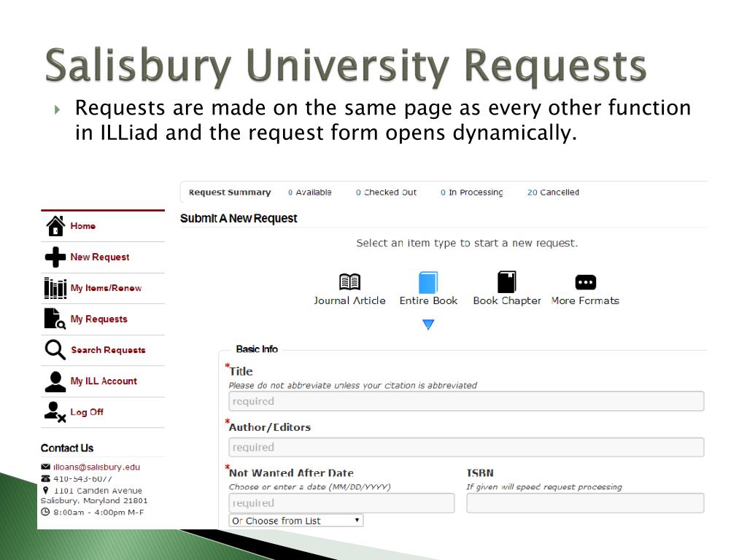747x560 pixels.
Task: Select the Journal Article open-book icon
Action: (x=349, y=282)
